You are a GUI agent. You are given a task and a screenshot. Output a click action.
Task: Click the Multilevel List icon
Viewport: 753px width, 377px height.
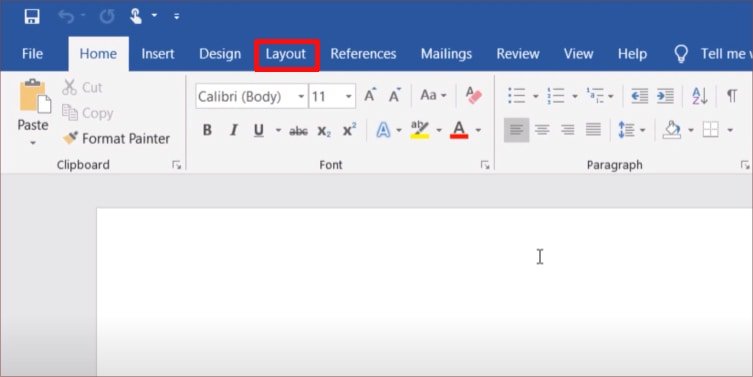[x=595, y=96]
